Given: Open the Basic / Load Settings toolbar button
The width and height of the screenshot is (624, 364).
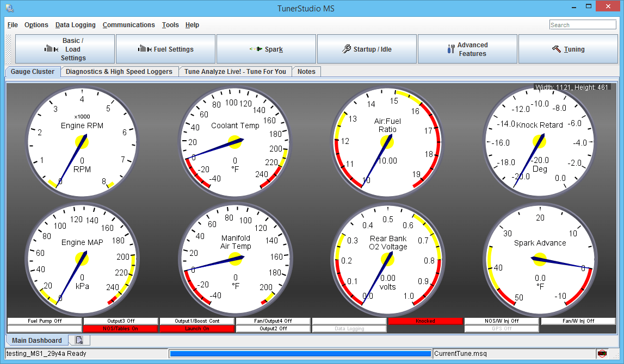Looking at the screenshot, I should click(65, 49).
